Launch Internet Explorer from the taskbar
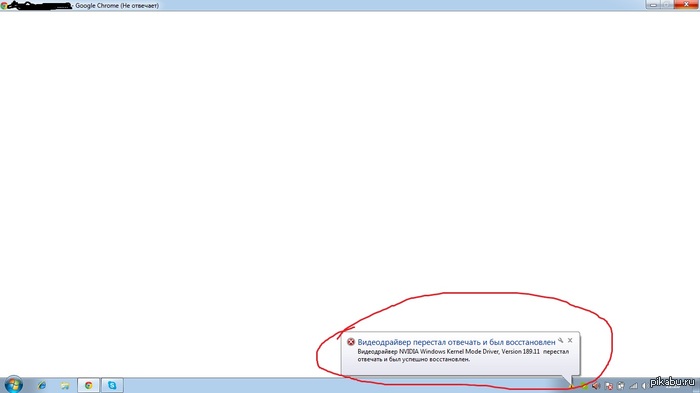 point(42,385)
